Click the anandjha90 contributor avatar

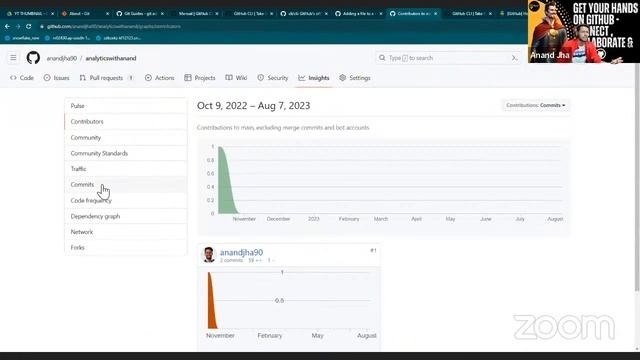(x=209, y=255)
